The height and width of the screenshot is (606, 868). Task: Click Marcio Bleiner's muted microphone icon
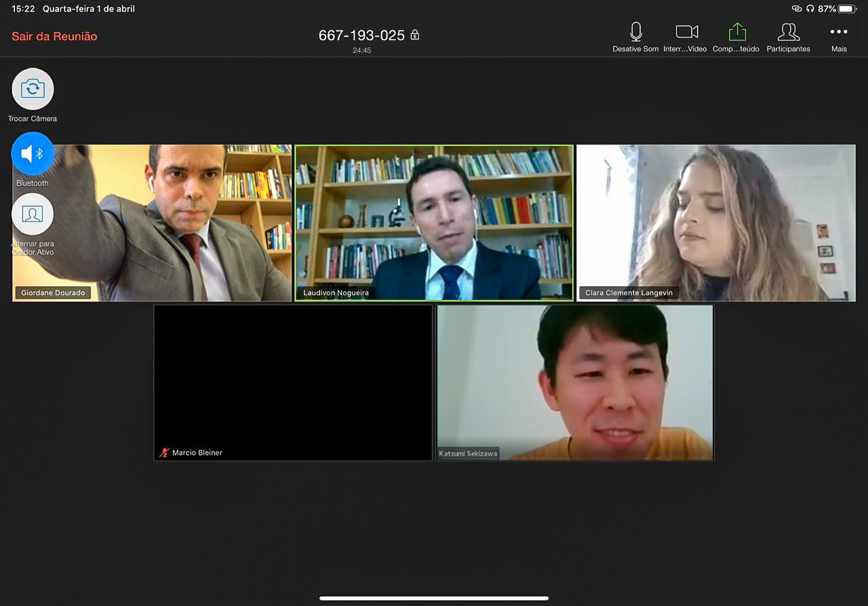pyautogui.click(x=163, y=453)
